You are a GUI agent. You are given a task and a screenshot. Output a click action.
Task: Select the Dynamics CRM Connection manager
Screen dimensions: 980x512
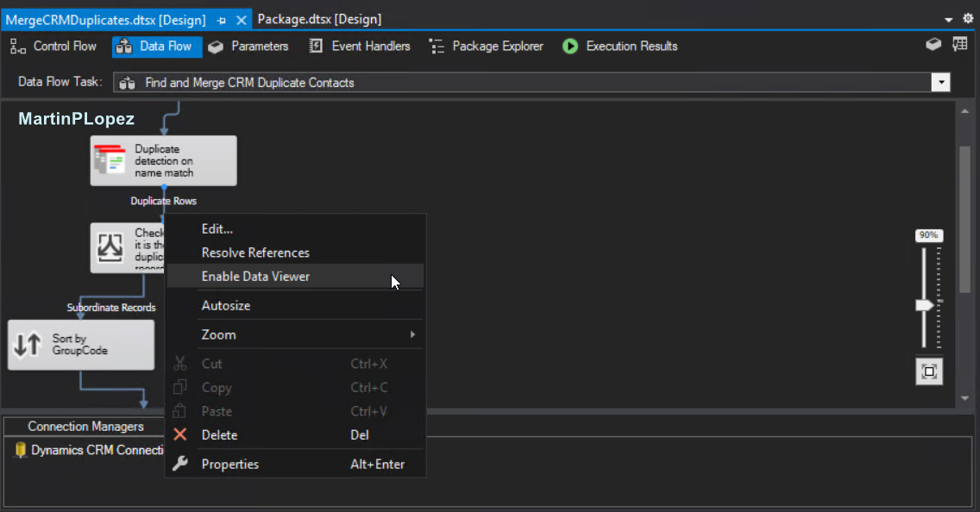point(86,449)
